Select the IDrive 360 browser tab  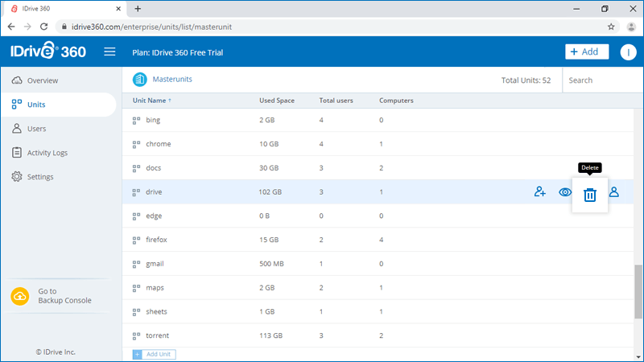tap(64, 9)
